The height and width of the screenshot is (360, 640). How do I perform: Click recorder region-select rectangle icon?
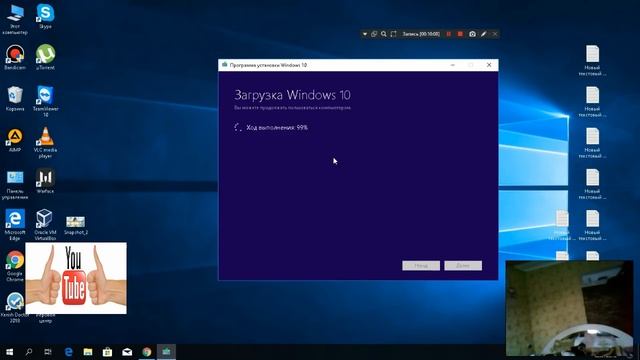393,34
